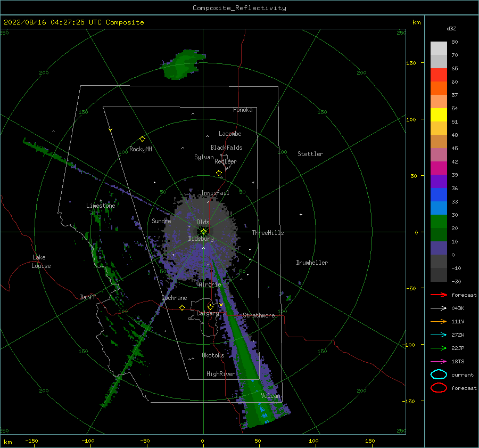Click the red 60-65 dBZ color swatch

click(439, 75)
